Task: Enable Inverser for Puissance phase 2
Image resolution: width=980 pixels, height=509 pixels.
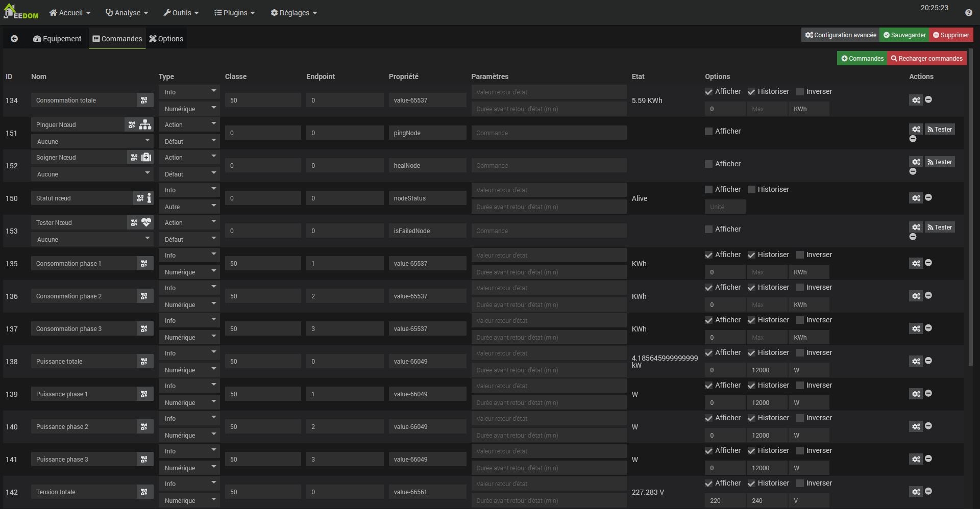Action: 800,418
